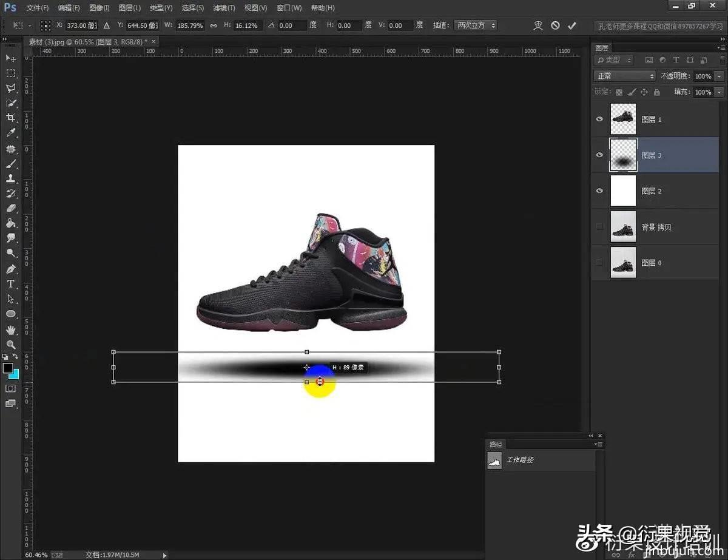Change the screen mode
728x560 pixels.
[x=11, y=403]
